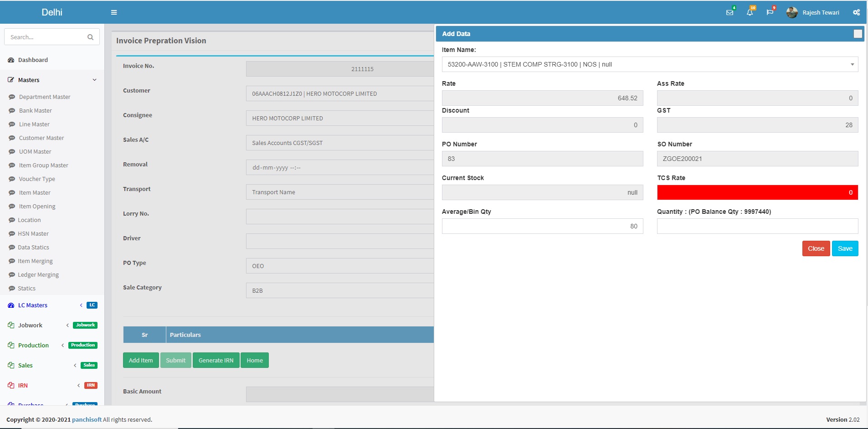Open the Item Name dropdown
The height and width of the screenshot is (429, 868).
pos(650,64)
